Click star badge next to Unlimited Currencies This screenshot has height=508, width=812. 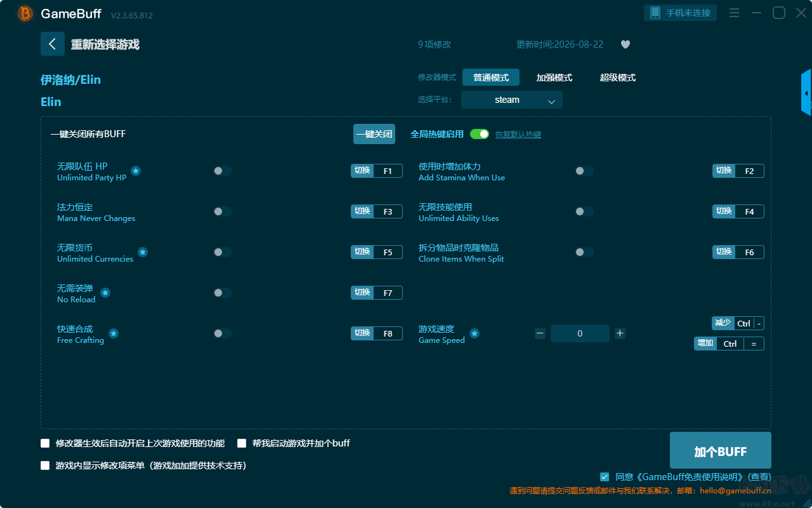143,252
